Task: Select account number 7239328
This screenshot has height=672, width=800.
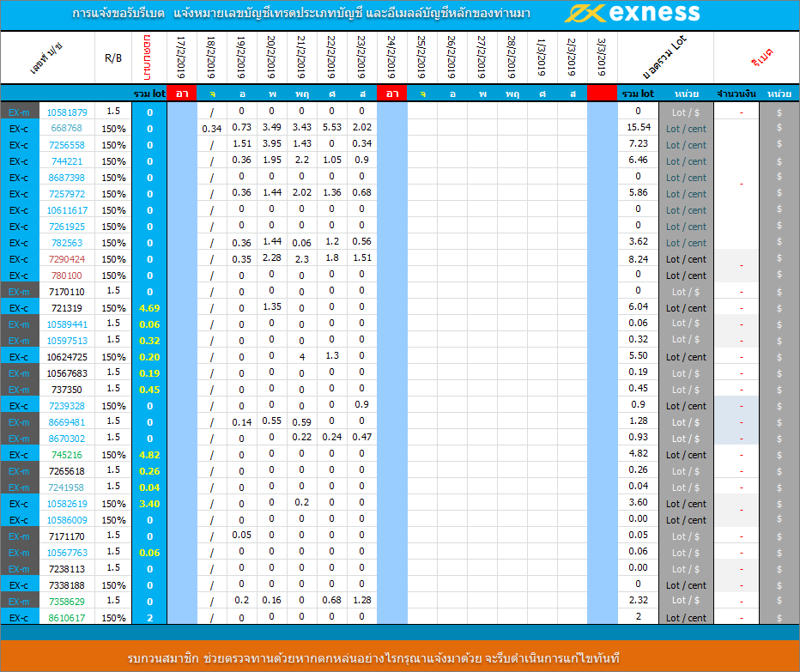Action: 67,406
